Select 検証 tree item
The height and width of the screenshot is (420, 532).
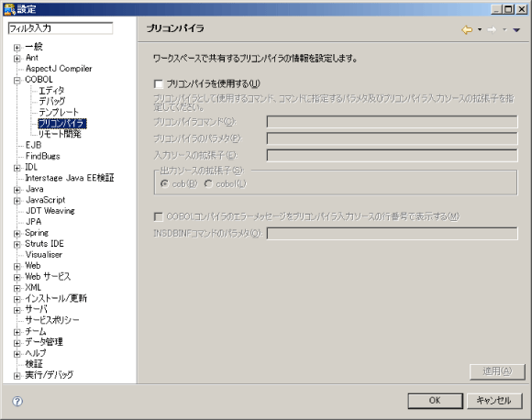34,364
